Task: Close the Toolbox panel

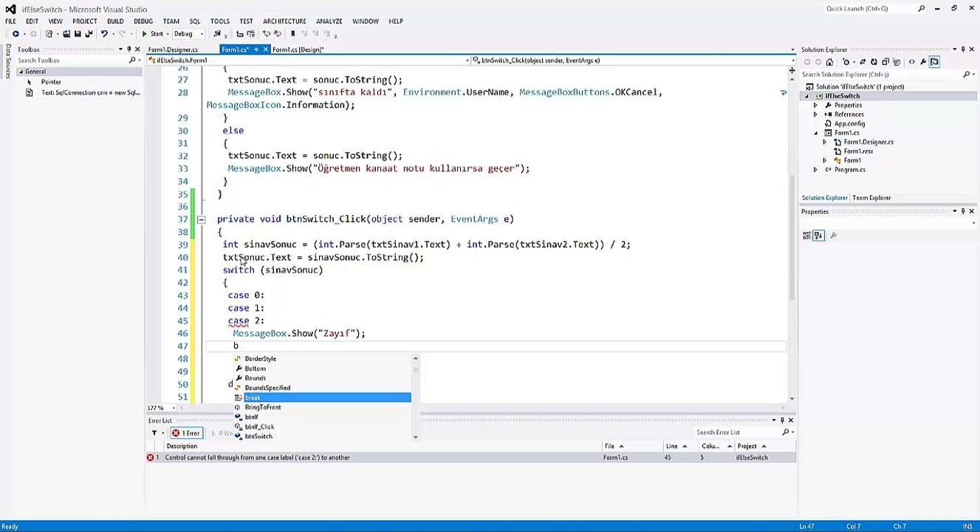Action: 137,50
